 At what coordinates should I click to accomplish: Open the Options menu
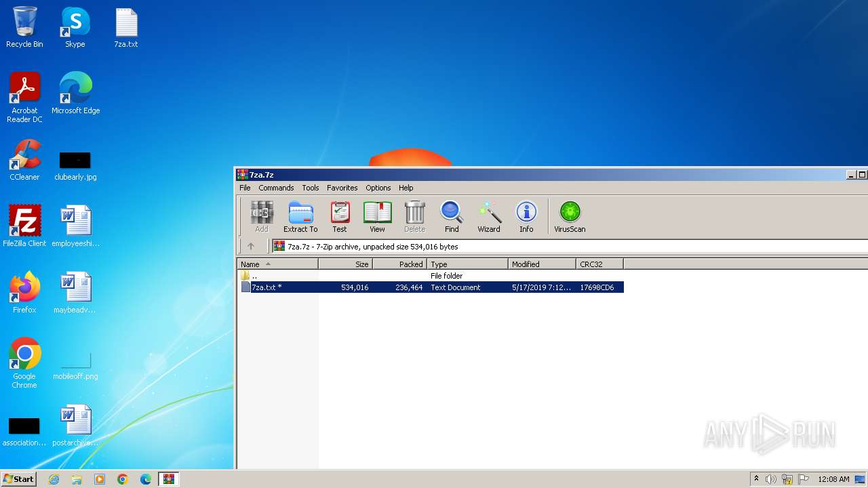point(378,188)
